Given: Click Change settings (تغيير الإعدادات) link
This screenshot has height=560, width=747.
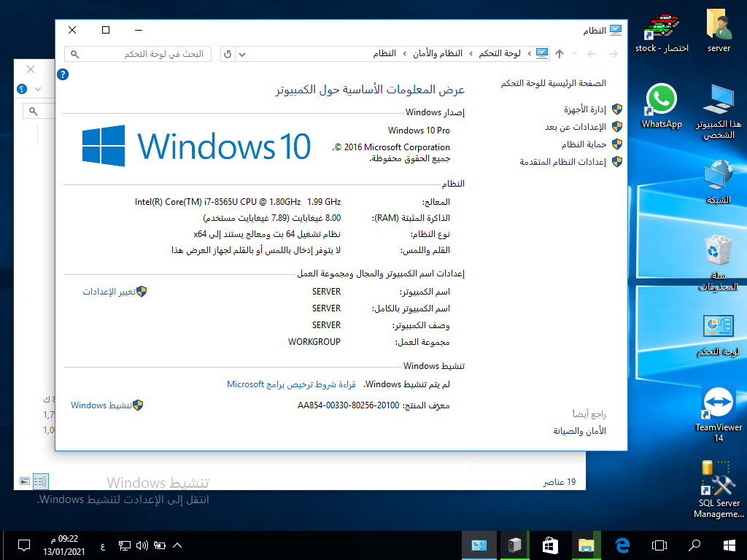Looking at the screenshot, I should point(109,292).
